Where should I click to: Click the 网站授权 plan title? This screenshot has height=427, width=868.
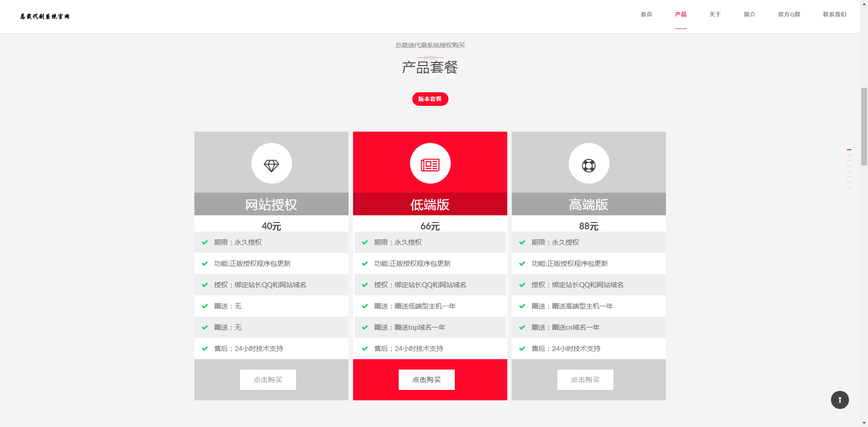tap(271, 205)
